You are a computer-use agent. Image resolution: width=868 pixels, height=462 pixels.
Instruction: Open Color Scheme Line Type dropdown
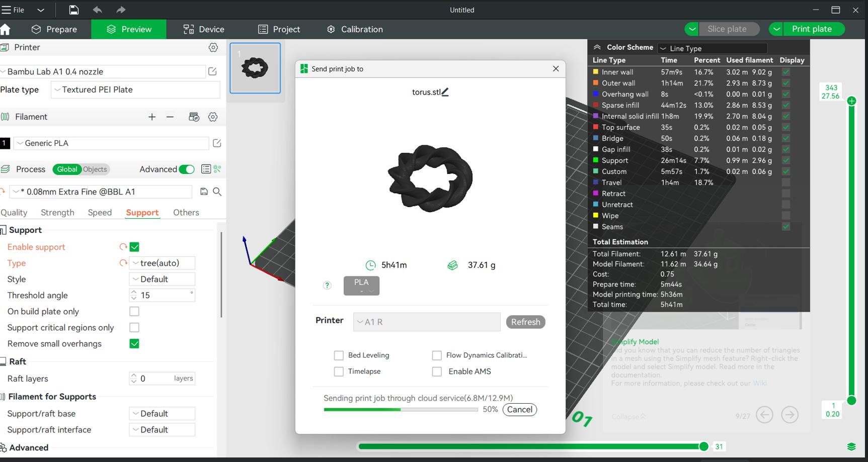713,48
